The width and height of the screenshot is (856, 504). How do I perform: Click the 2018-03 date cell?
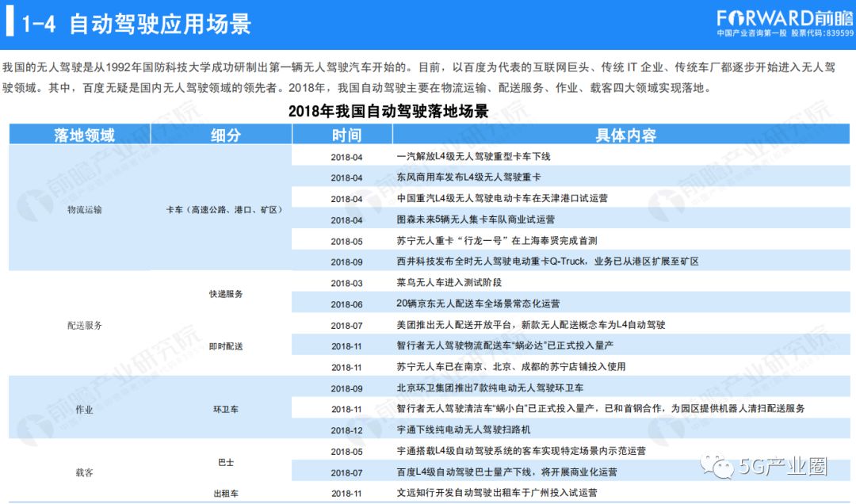(x=346, y=284)
